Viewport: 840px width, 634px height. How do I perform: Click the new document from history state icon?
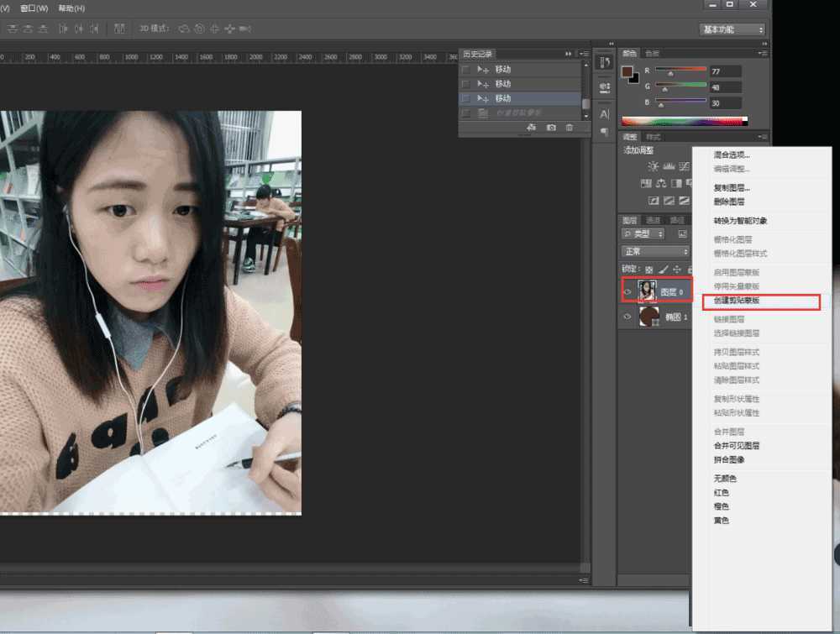click(x=533, y=127)
